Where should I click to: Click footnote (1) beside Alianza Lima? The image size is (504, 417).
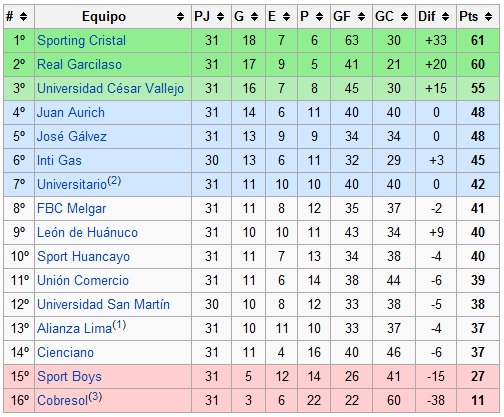[119, 325]
